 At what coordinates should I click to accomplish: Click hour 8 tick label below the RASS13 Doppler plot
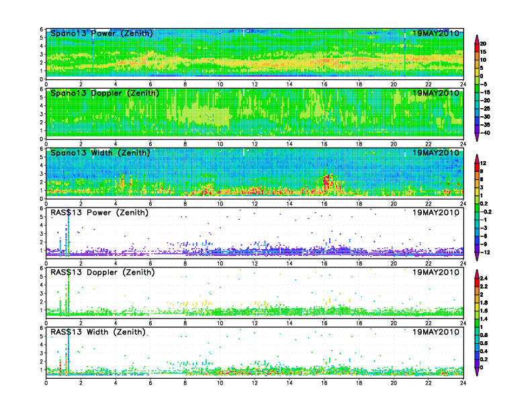coord(185,323)
